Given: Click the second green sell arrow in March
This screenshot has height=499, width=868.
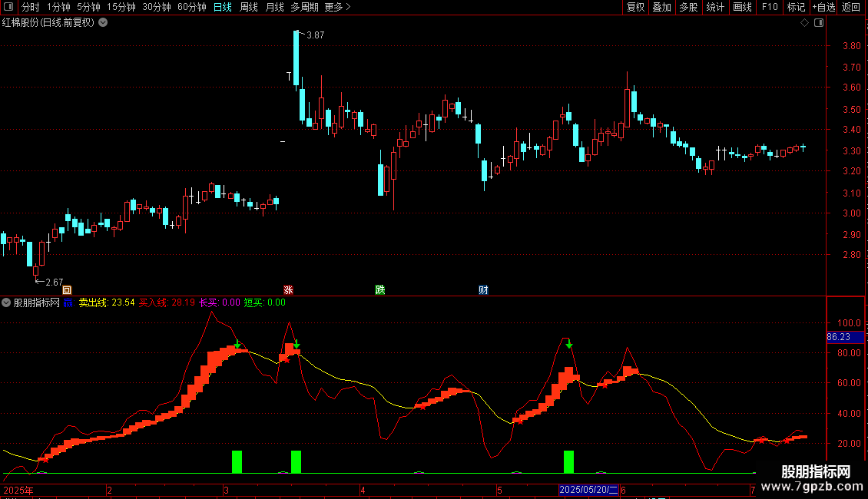Looking at the screenshot, I should [x=297, y=344].
